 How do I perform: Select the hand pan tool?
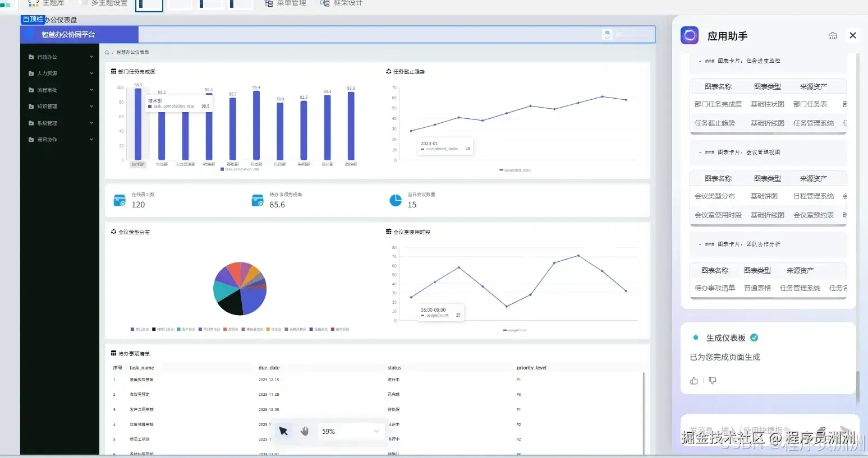tap(305, 431)
